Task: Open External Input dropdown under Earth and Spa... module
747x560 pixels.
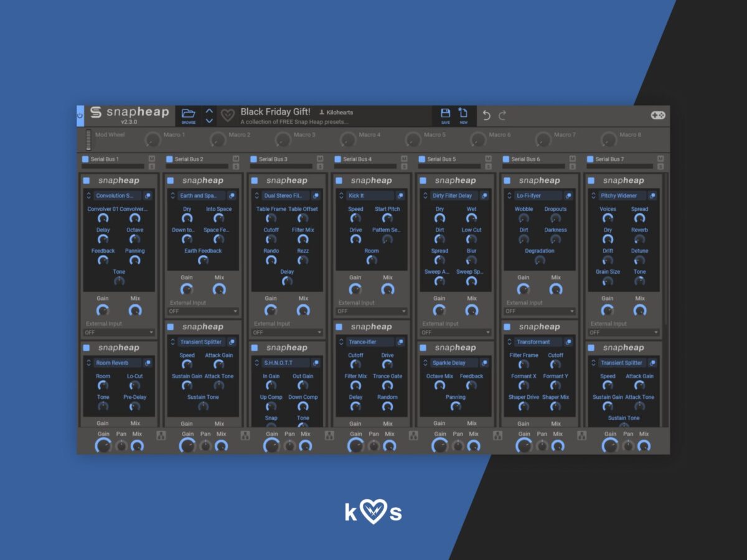Action: tap(204, 311)
